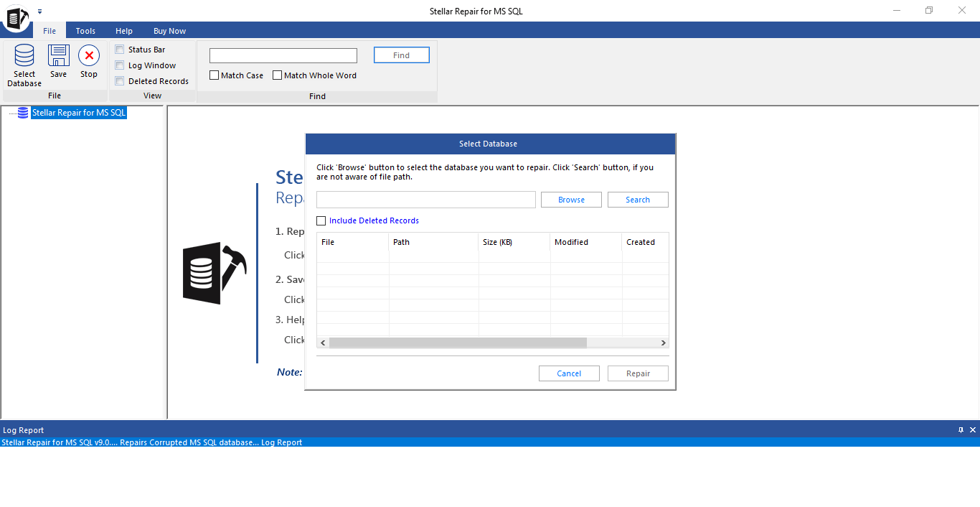Close the Log Report panel

(x=973, y=429)
